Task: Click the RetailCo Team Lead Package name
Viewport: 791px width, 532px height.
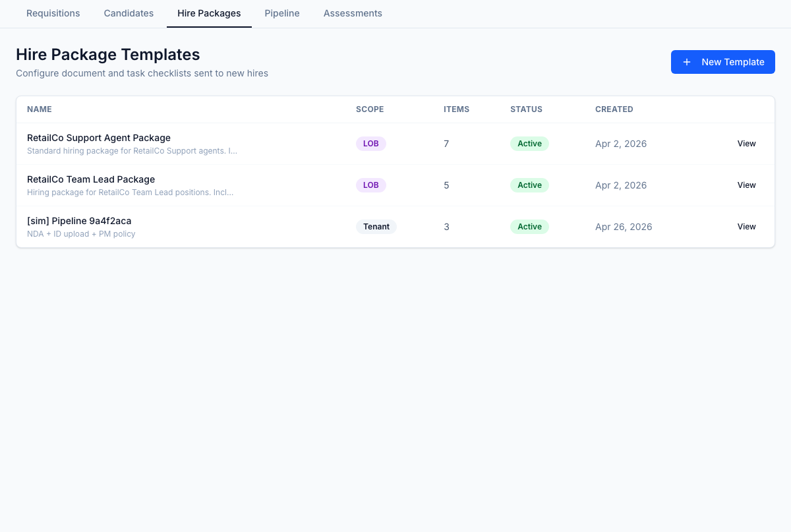Action: 91,179
